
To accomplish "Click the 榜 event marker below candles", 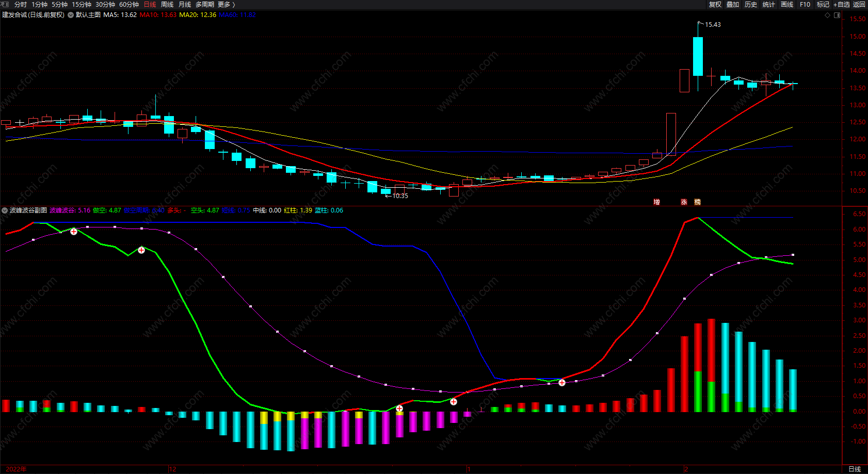I will (697, 202).
